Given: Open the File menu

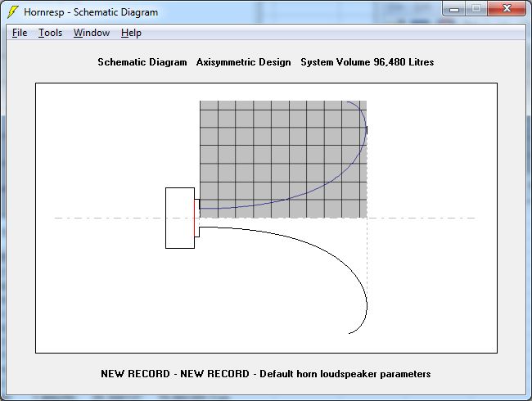Looking at the screenshot, I should click(x=20, y=33).
